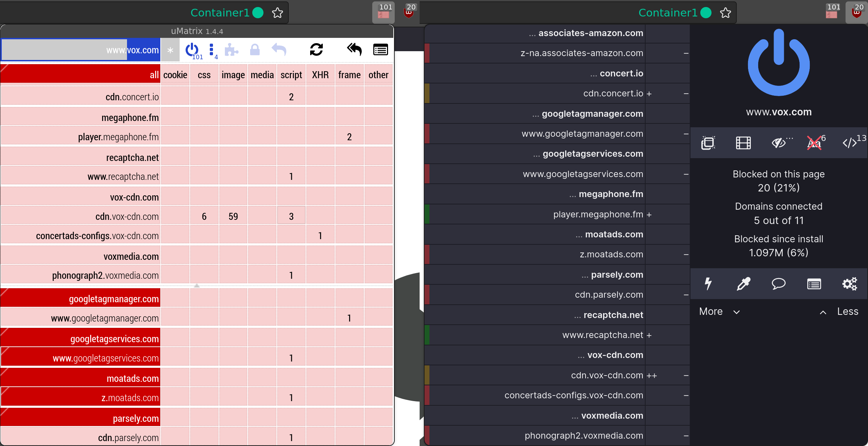Click the cookie column header
Screen dimensions: 868x446
[x=175, y=74]
